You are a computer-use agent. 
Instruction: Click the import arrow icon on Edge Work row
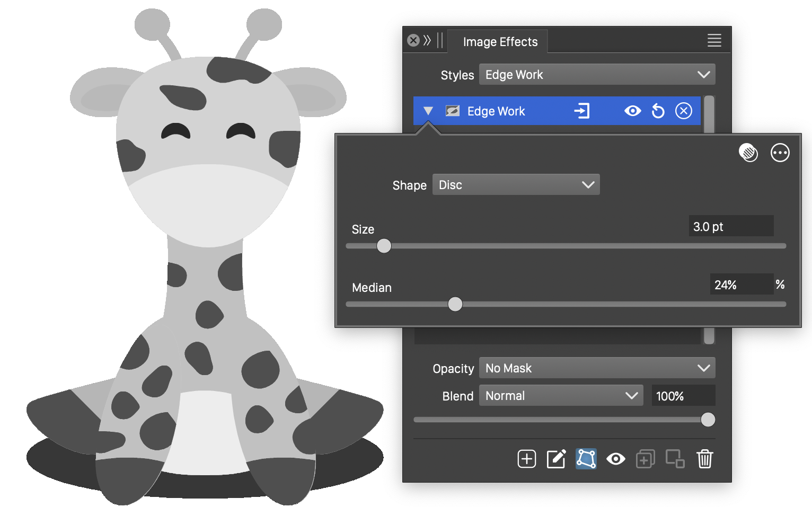point(581,111)
